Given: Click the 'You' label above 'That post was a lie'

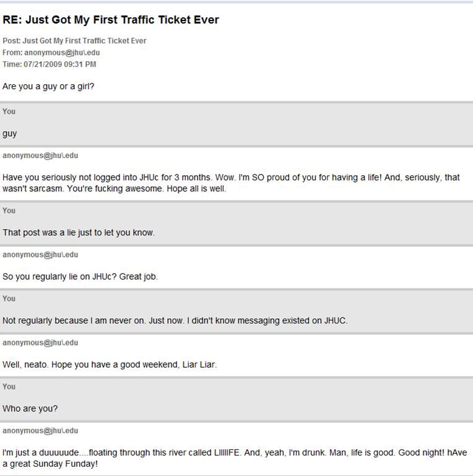Looking at the screenshot, I should (9, 210).
